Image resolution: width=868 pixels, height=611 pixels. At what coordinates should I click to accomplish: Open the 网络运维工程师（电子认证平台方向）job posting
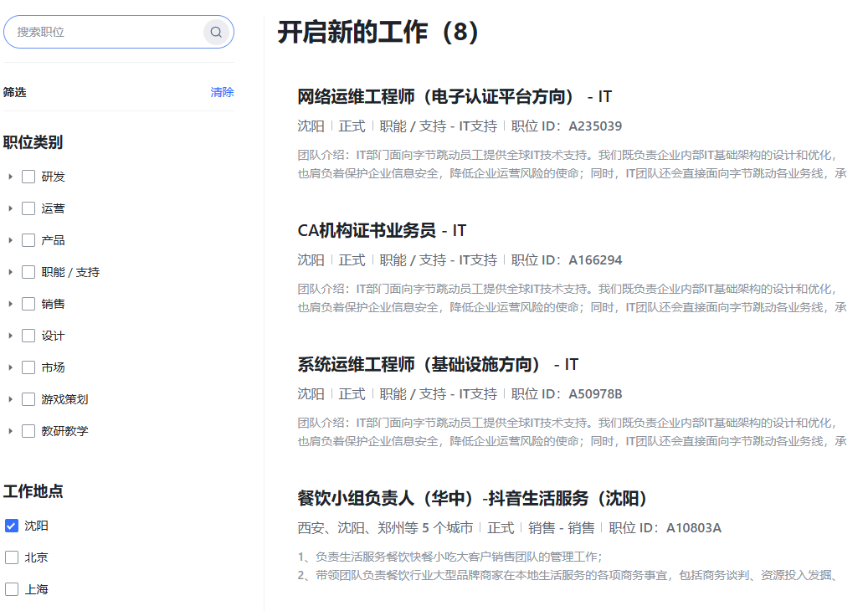coord(455,97)
